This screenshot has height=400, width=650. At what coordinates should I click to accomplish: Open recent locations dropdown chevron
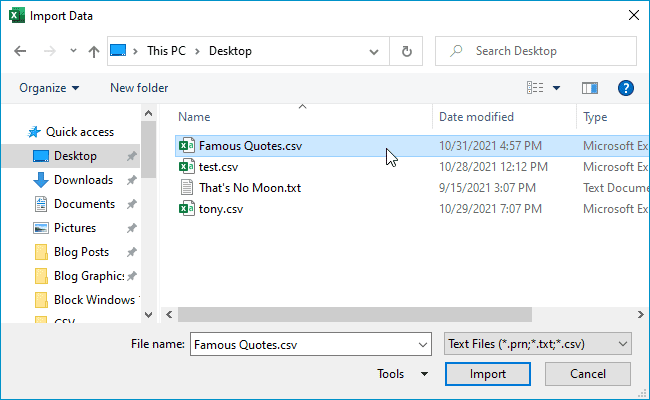(x=73, y=51)
